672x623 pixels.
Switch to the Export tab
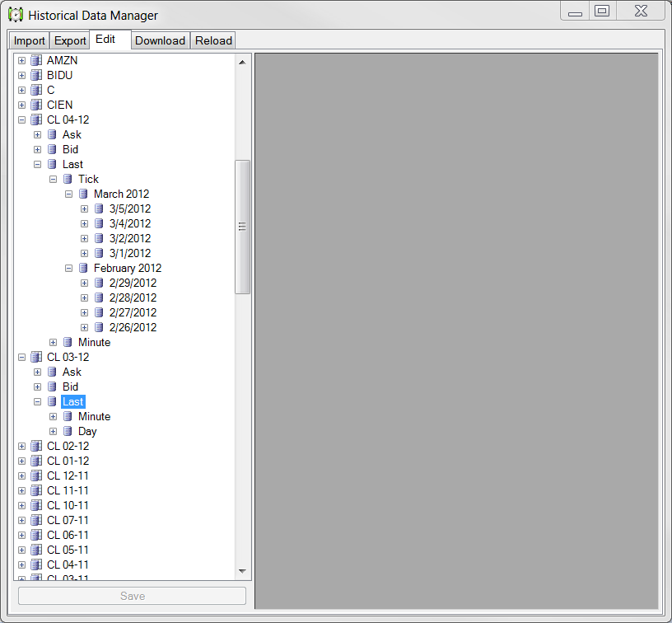[70, 40]
